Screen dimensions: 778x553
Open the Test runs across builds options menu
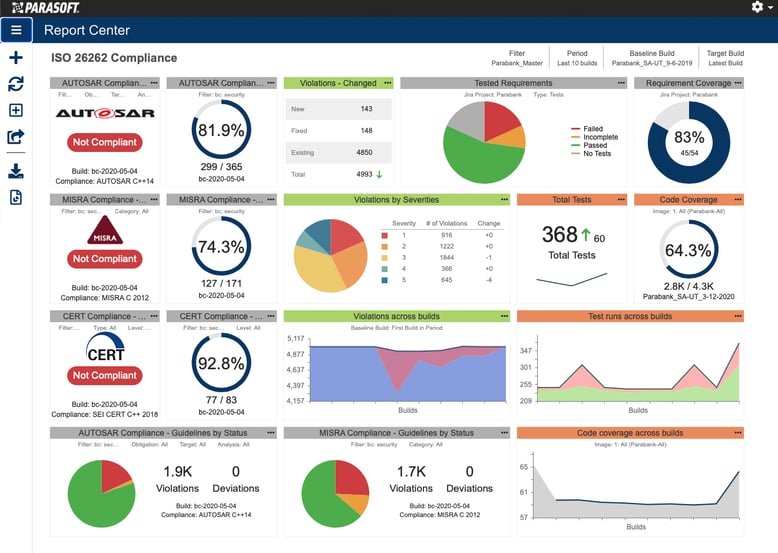click(738, 316)
